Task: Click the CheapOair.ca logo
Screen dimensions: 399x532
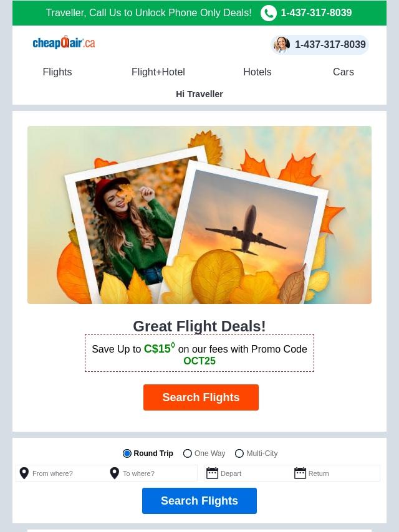Action: (64, 43)
